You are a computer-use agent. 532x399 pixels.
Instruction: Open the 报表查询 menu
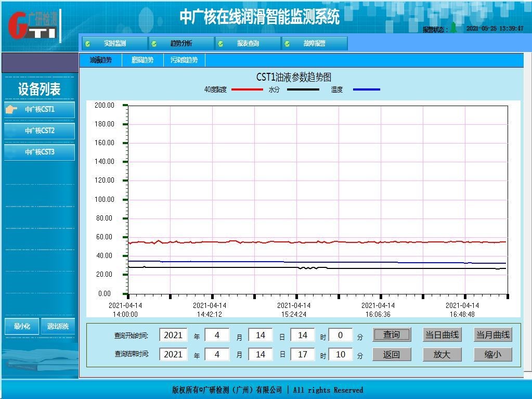pos(248,43)
